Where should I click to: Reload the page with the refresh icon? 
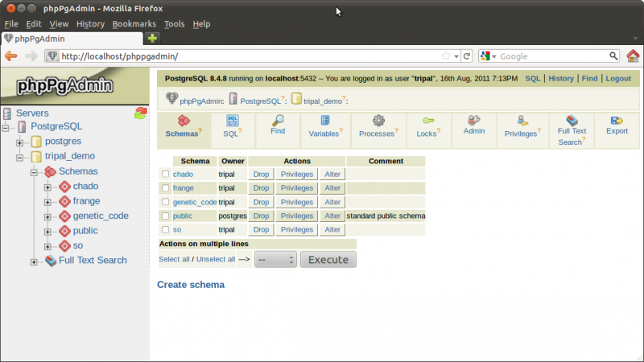pos(467,56)
